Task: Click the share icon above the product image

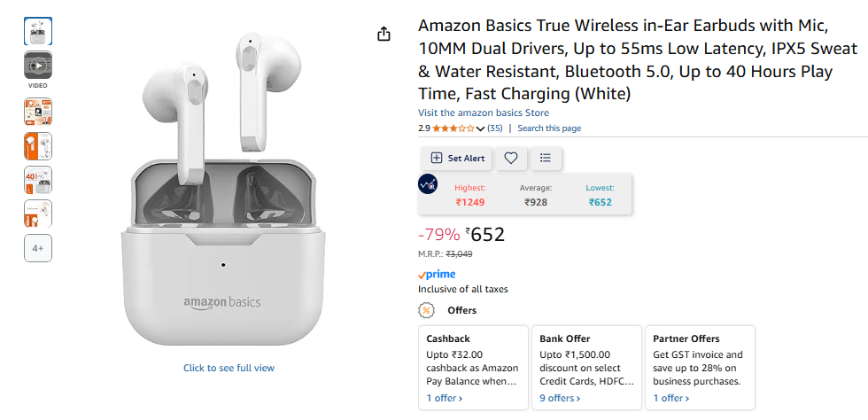Action: 384,34
